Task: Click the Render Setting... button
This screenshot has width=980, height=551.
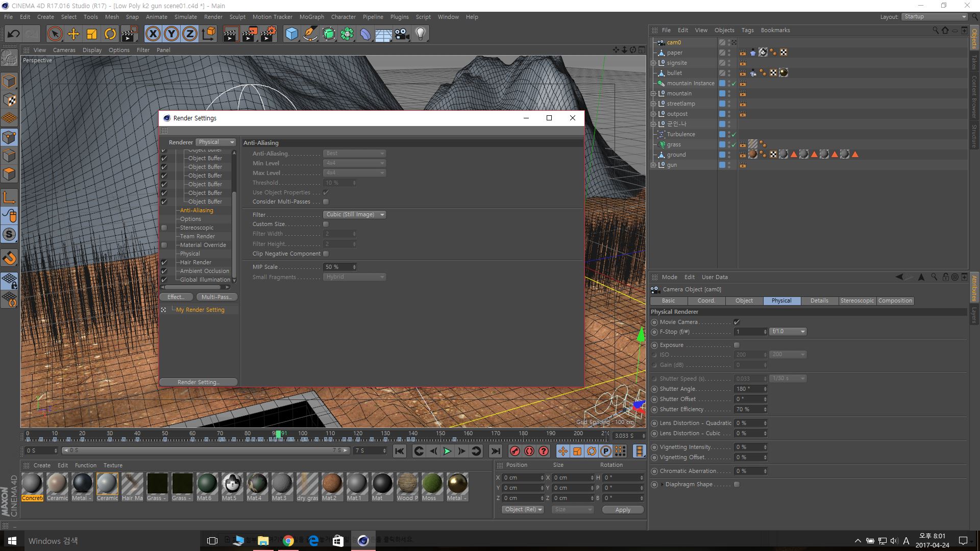Action: [198, 382]
